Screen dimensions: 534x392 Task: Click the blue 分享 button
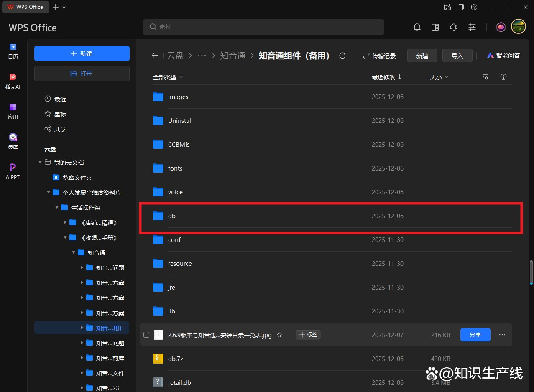click(x=475, y=335)
